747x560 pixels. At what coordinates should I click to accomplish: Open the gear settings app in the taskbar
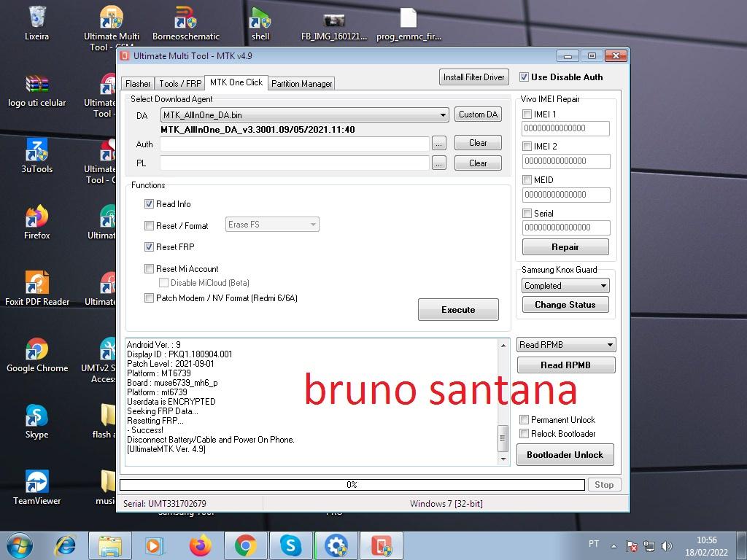(x=336, y=545)
